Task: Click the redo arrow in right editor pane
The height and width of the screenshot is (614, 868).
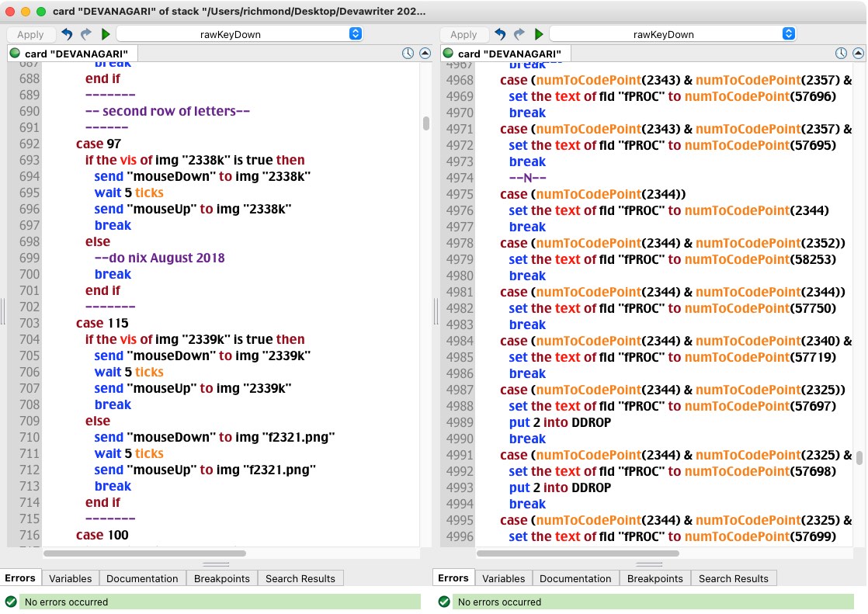Action: [519, 34]
